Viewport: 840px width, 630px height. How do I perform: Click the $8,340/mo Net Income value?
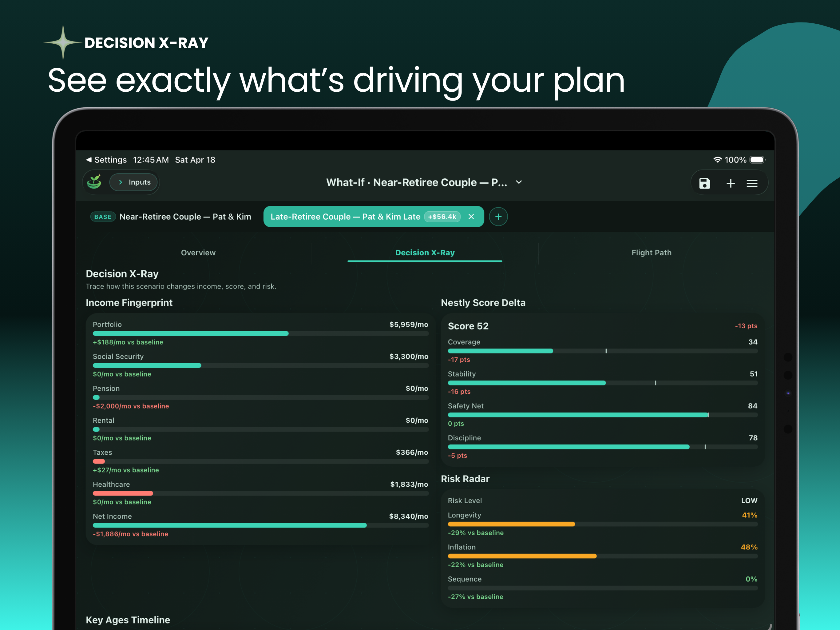tap(409, 516)
